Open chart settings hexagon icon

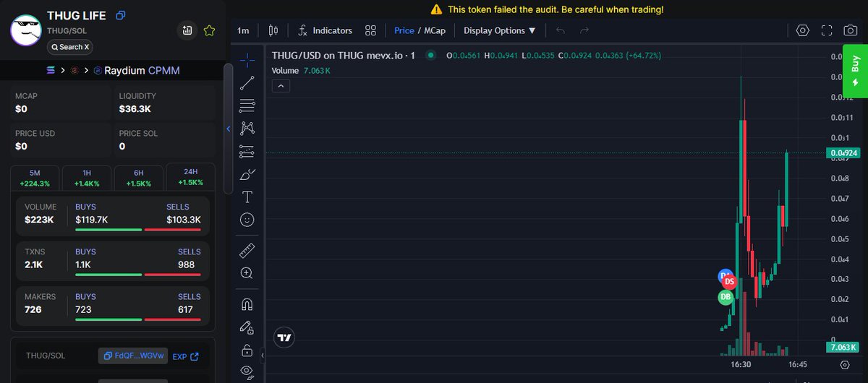coord(802,30)
